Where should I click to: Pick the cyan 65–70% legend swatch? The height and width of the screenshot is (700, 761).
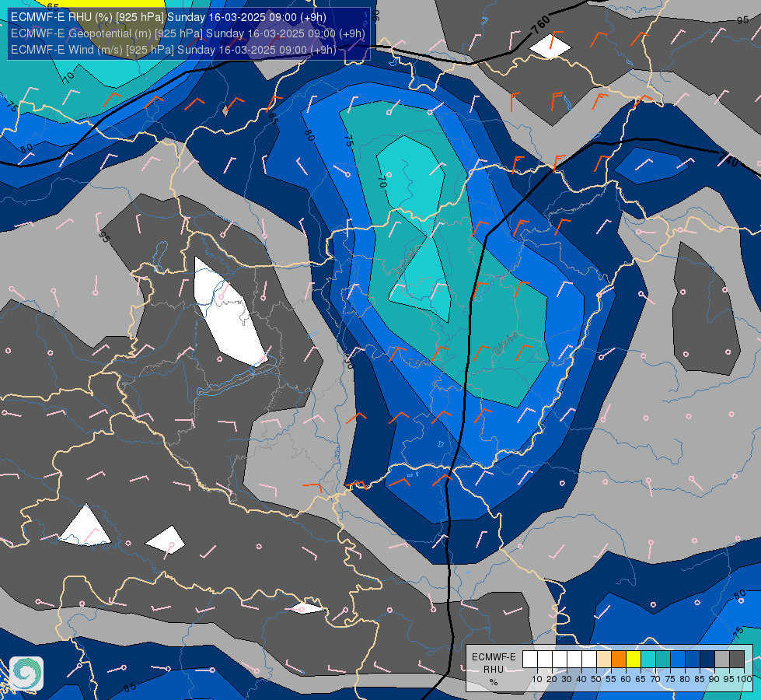coord(648,660)
